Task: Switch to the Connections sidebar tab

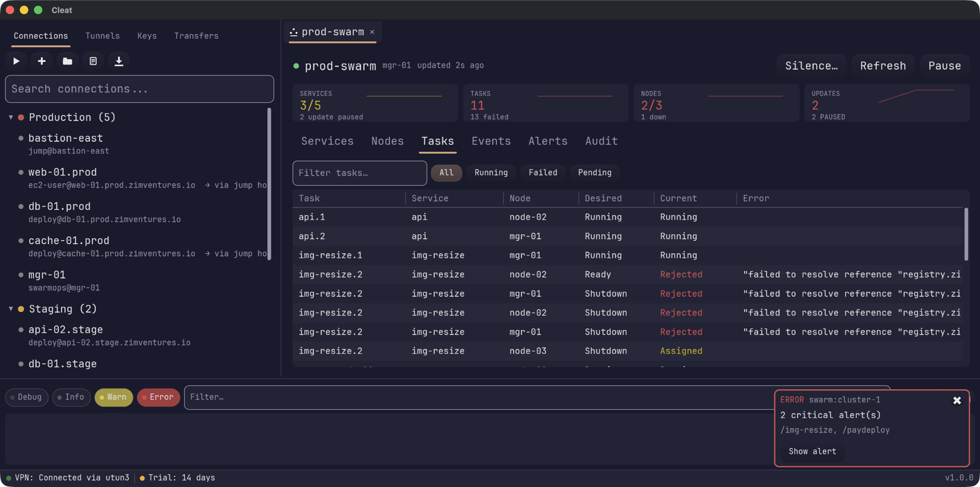Action: [x=41, y=36]
